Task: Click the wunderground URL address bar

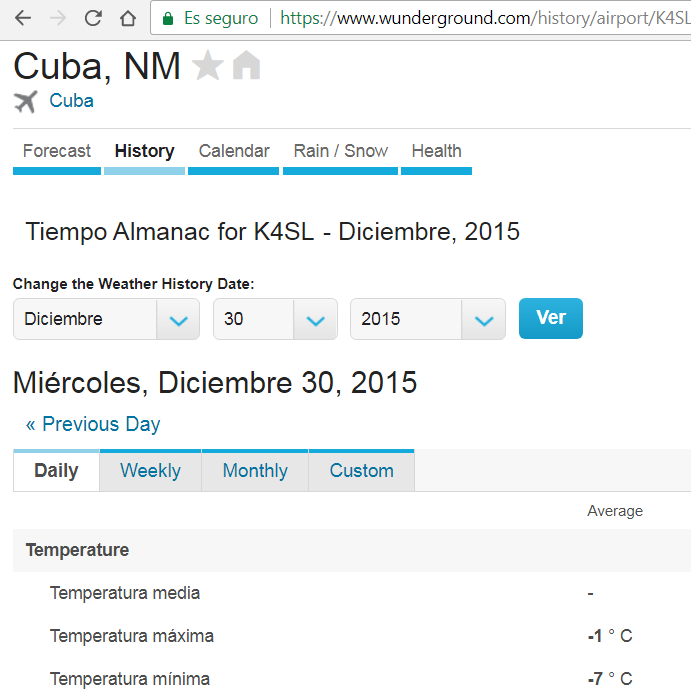Action: [480, 18]
